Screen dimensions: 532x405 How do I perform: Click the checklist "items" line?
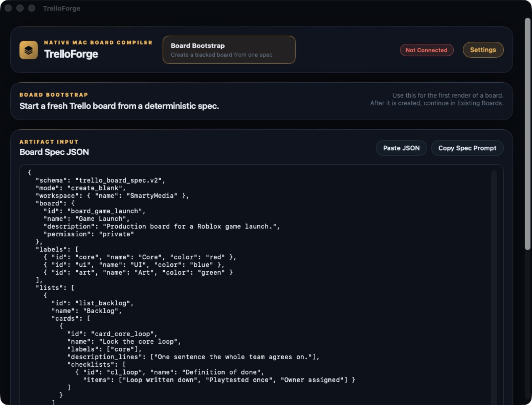[x=219, y=380]
